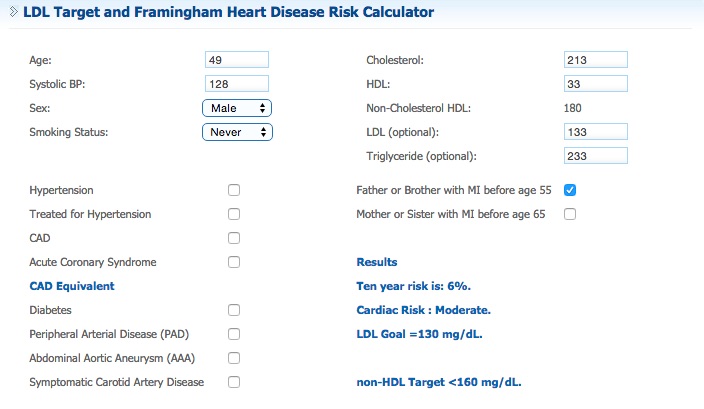This screenshot has width=704, height=409.
Task: Check the Hypertension checkbox
Action: coord(234,190)
